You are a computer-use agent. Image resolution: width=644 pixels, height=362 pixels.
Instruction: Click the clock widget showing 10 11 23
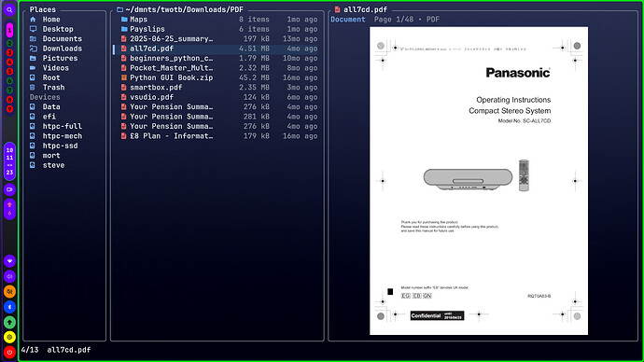pyautogui.click(x=9, y=161)
